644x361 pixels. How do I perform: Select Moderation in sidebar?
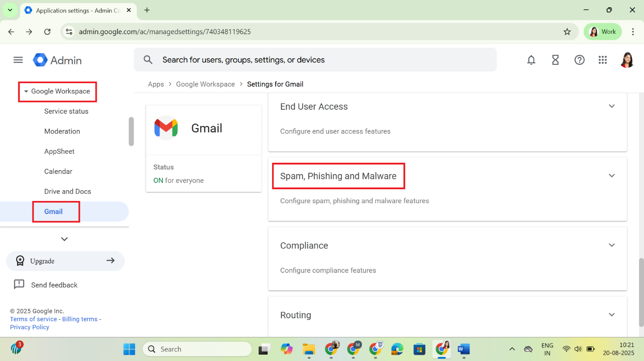click(x=62, y=131)
